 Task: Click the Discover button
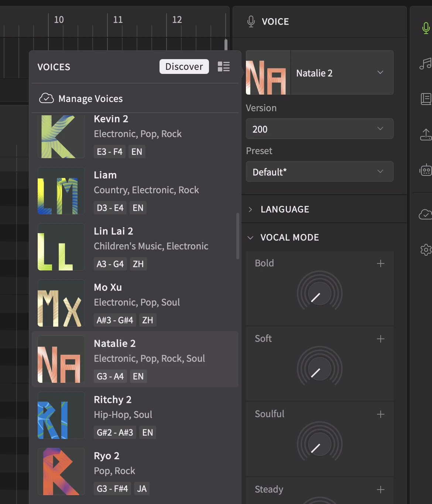[x=184, y=67]
